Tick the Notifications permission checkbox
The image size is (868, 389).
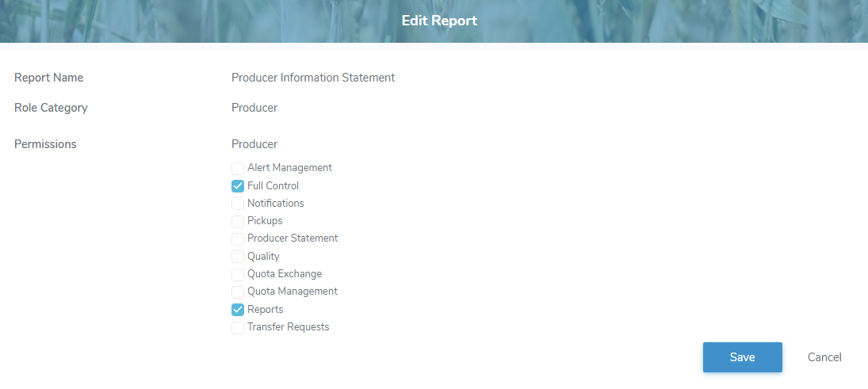click(x=238, y=204)
